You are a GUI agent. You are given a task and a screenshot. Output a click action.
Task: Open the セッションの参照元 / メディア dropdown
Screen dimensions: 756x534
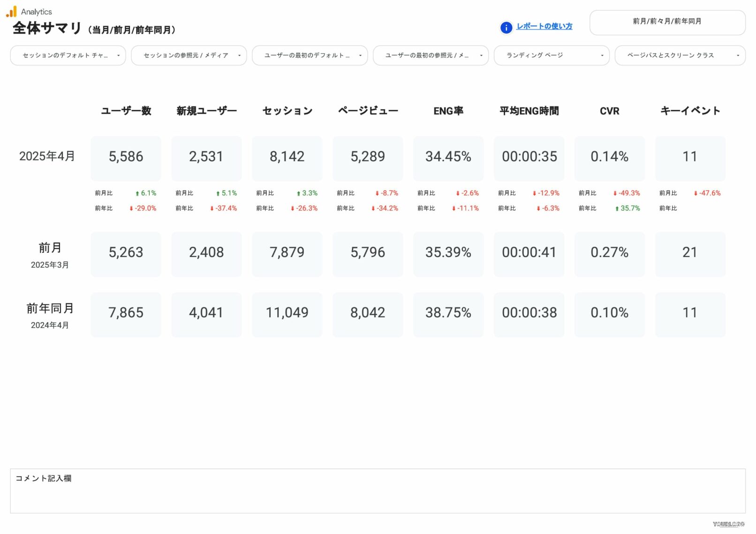[x=189, y=55]
